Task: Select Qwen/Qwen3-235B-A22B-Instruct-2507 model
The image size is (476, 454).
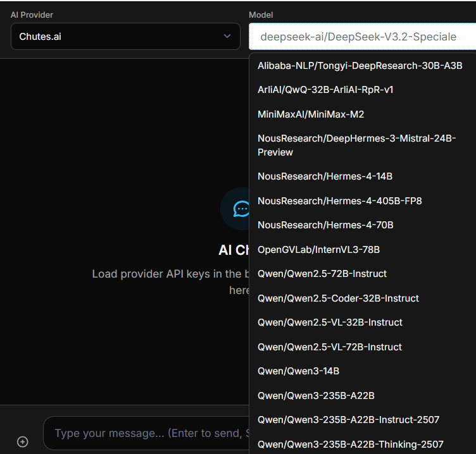Action: pos(348,420)
